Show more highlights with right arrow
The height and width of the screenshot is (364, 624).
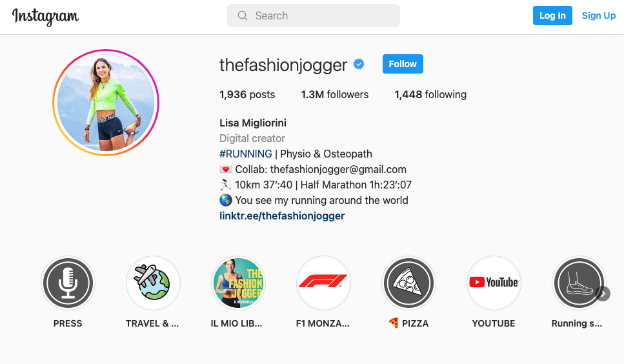pyautogui.click(x=603, y=294)
